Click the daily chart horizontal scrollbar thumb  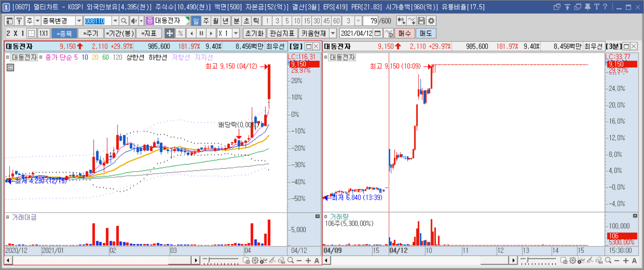(179, 260)
